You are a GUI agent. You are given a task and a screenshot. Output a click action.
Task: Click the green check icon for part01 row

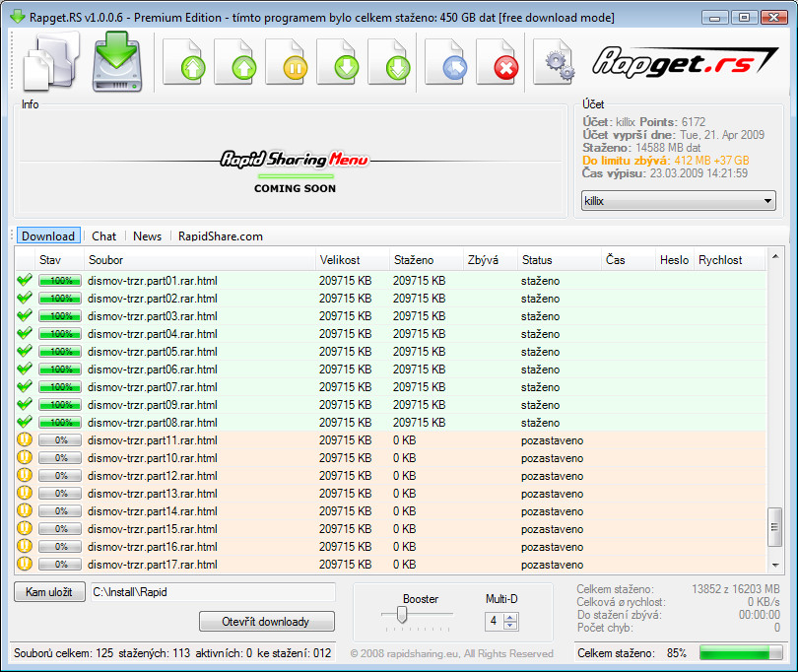(25, 280)
